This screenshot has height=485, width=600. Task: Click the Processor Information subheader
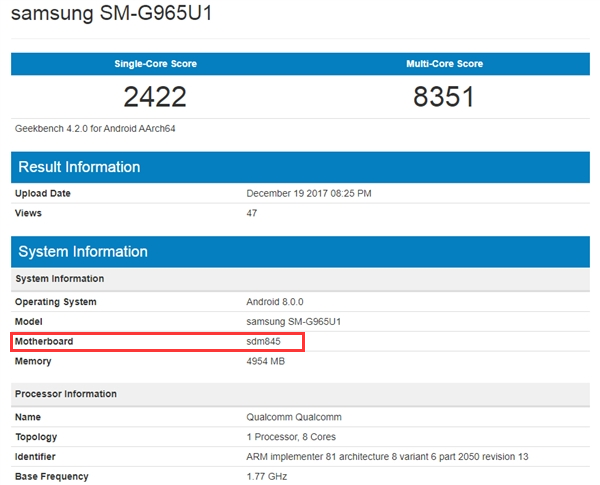click(x=300, y=394)
